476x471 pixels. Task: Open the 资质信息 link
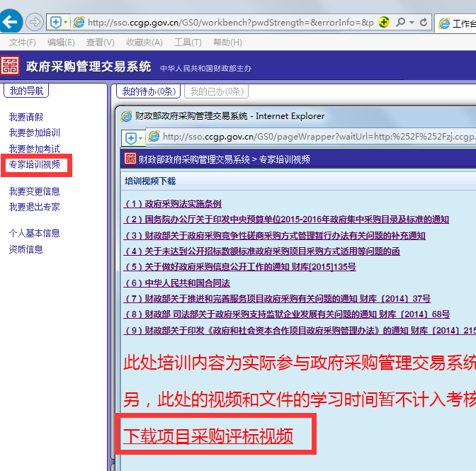26,249
